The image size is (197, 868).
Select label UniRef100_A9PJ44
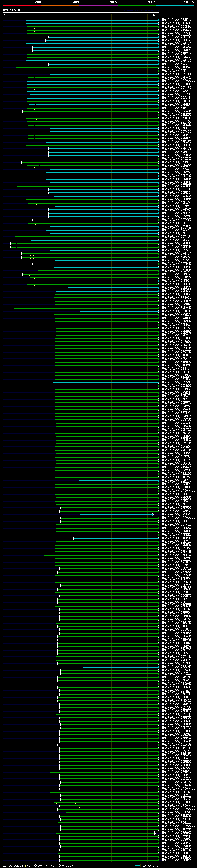click(x=177, y=71)
